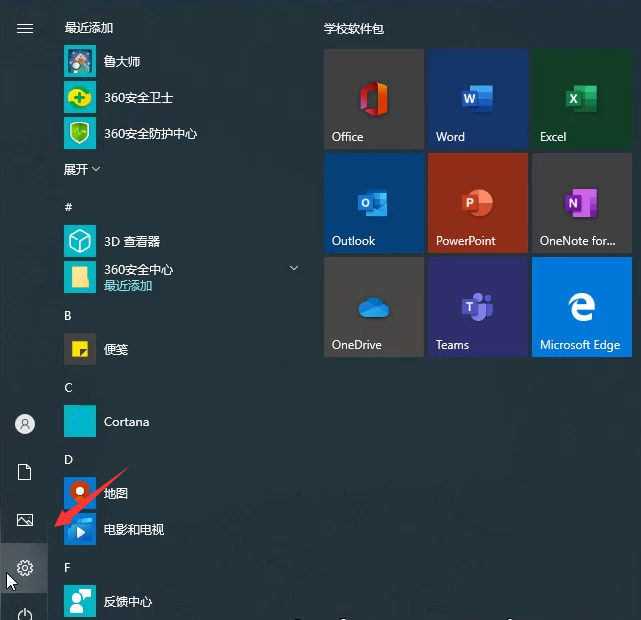Open the 便笺 sticky notes app

pyautogui.click(x=116, y=350)
